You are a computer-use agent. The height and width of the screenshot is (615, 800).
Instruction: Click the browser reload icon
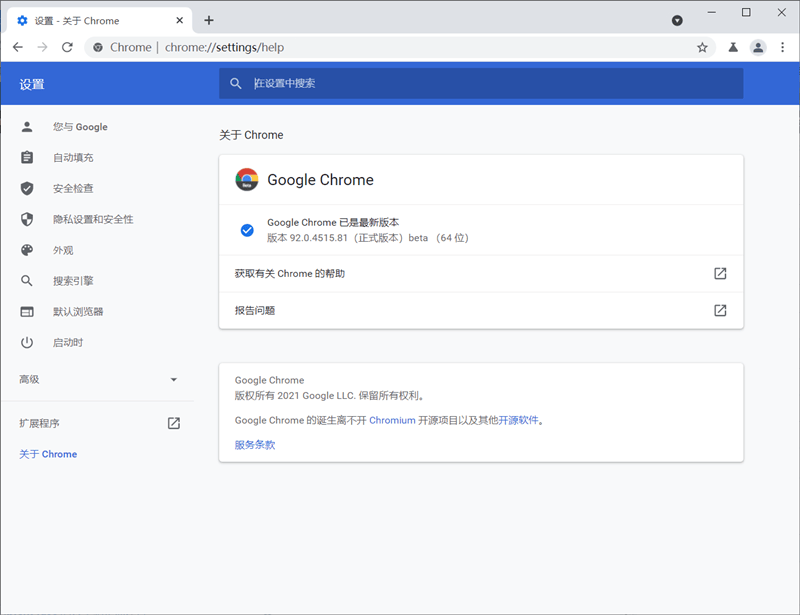pyautogui.click(x=67, y=47)
